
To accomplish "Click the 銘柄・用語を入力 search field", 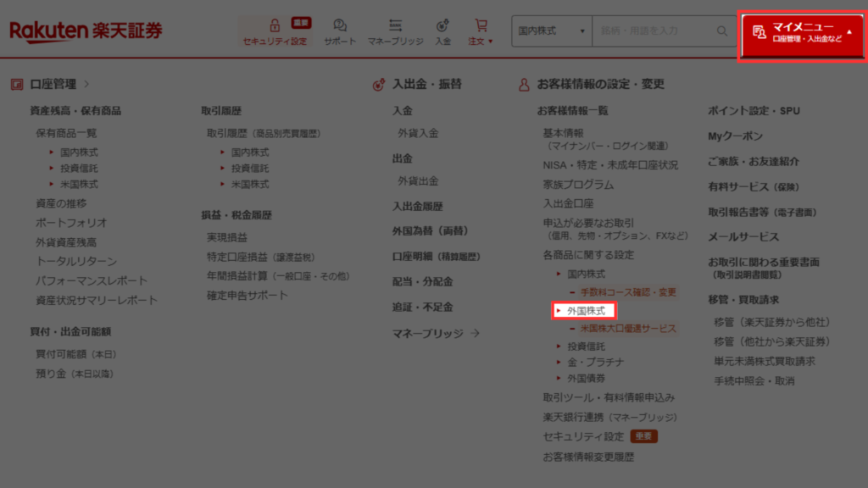I will (x=651, y=30).
